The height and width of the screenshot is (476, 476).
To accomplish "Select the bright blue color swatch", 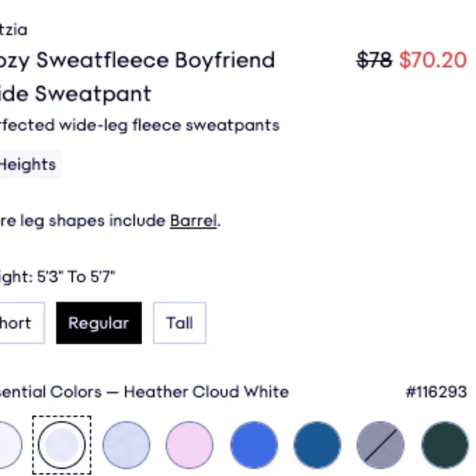I will tap(253, 444).
